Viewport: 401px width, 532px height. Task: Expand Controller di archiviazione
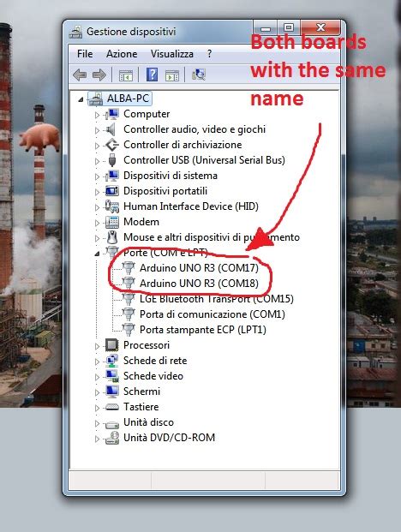[97, 146]
